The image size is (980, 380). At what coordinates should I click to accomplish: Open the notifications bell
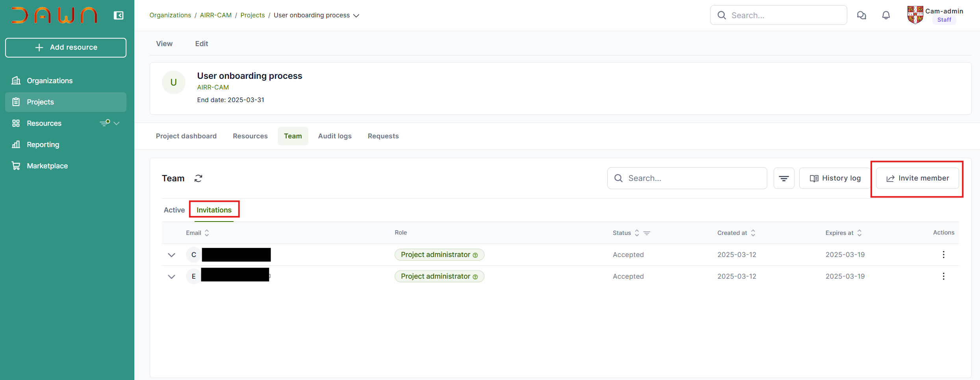coord(886,15)
